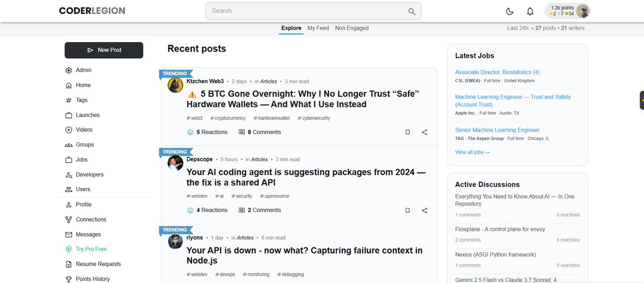Click the Developers search-person icon
This screenshot has width=644, height=283.
click(69, 175)
